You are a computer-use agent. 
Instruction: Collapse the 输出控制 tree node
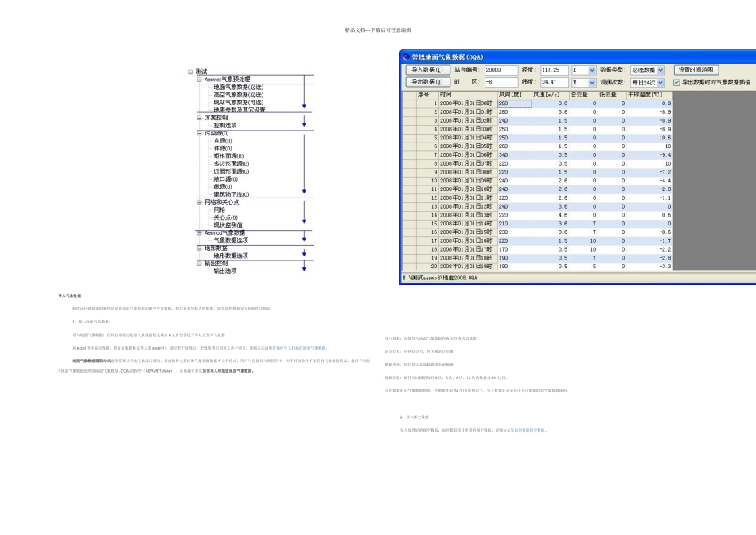pyautogui.click(x=199, y=264)
